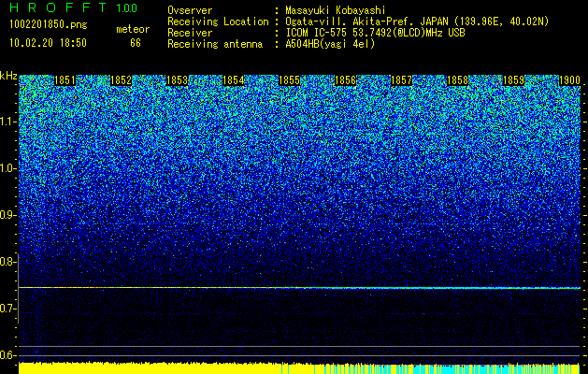Click the 1851 time marker
588x374 pixels.
65,80
